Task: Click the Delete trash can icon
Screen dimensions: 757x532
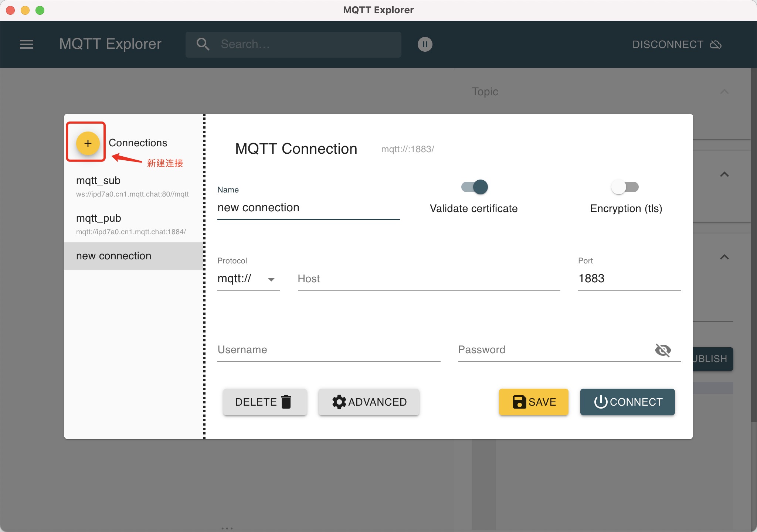Action: click(x=286, y=402)
